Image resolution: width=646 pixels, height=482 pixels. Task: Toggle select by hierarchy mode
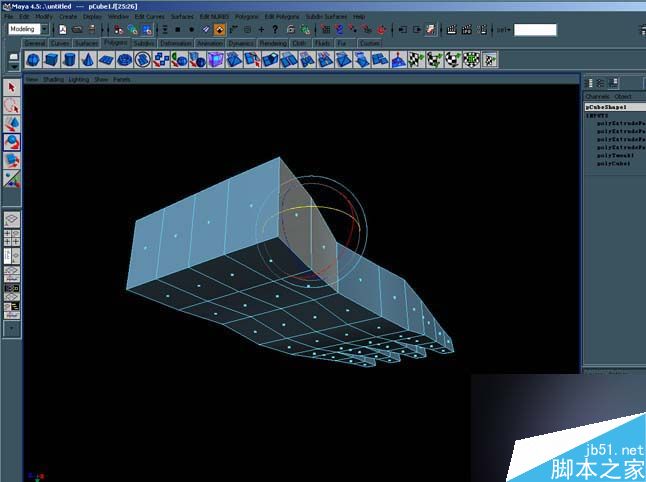tap(119, 30)
